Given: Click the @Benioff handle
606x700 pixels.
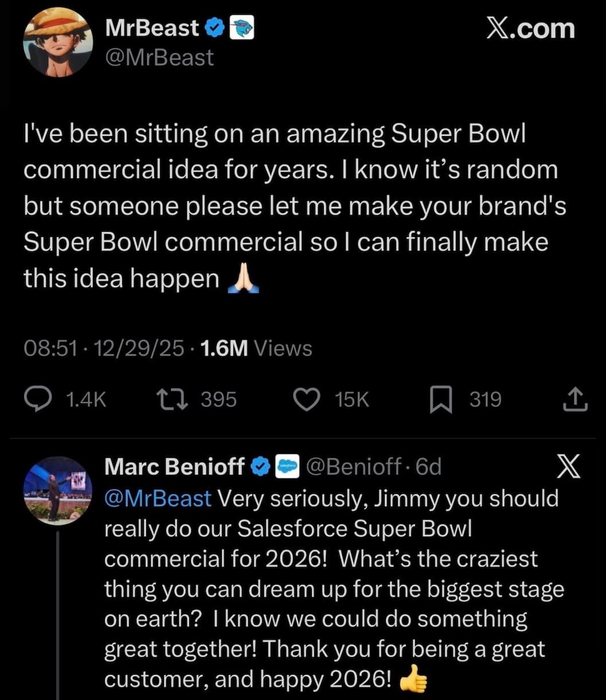Looking at the screenshot, I should tap(354, 467).
